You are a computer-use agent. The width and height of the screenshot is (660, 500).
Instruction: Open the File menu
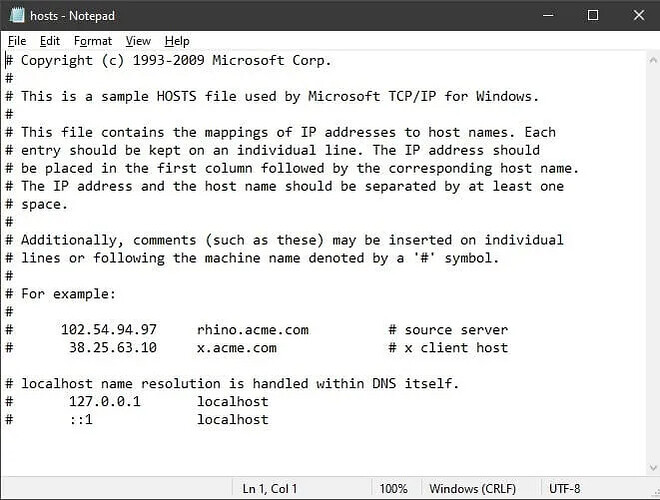click(x=16, y=41)
